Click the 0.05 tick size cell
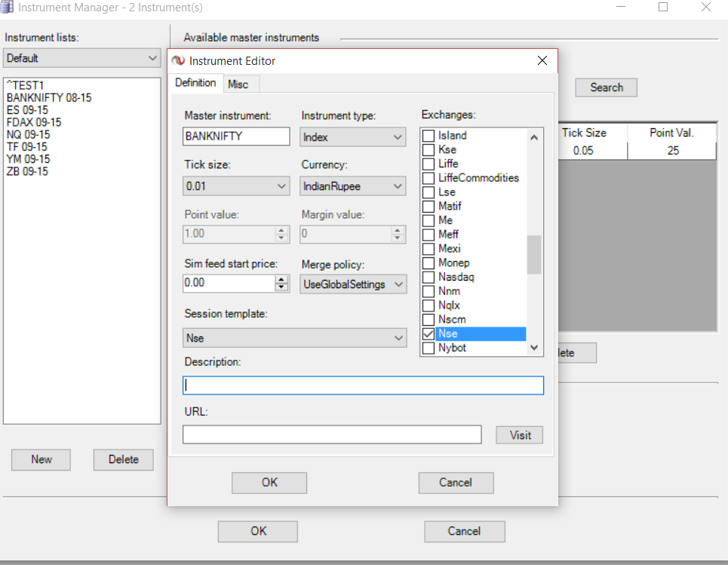 (593, 150)
